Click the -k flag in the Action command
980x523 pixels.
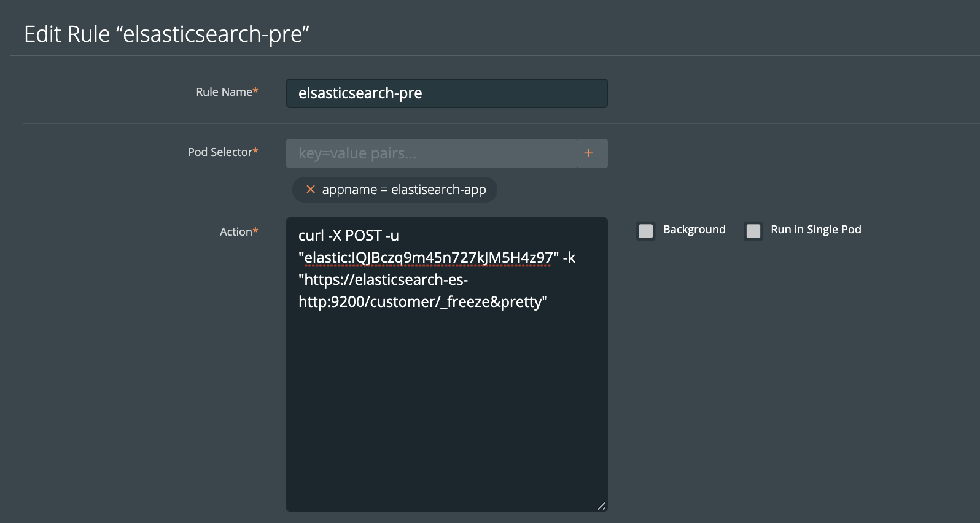pos(569,258)
